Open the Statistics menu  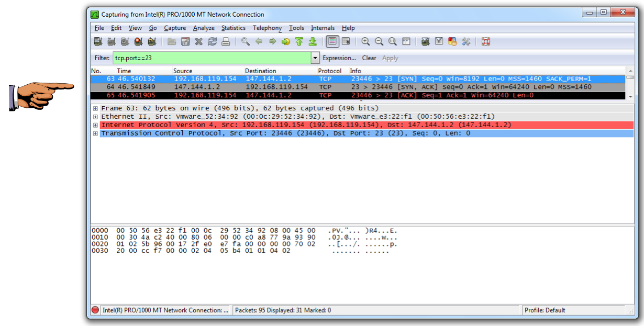(x=234, y=28)
